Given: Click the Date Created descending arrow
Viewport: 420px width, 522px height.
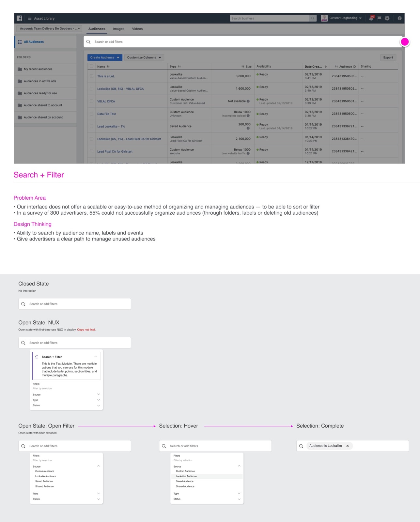Looking at the screenshot, I should coord(326,67).
